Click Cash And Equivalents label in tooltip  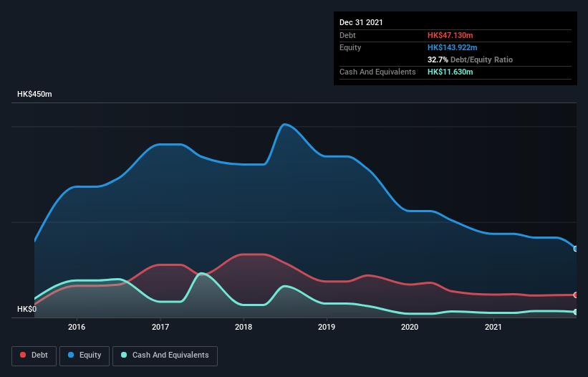pos(377,72)
